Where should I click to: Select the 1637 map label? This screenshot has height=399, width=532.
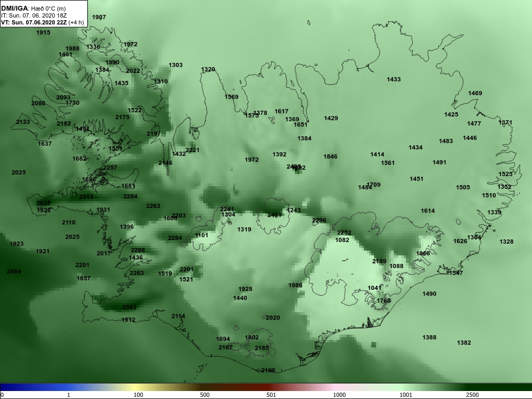[45, 144]
